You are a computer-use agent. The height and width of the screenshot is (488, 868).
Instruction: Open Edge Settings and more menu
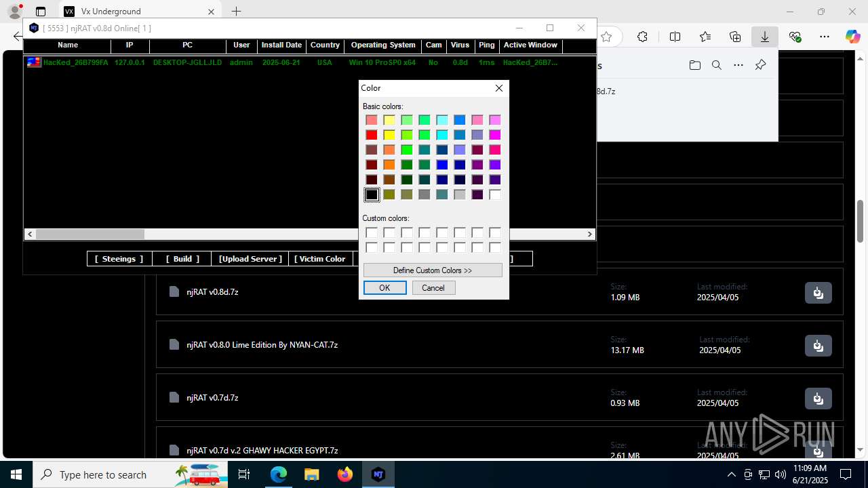[825, 37]
